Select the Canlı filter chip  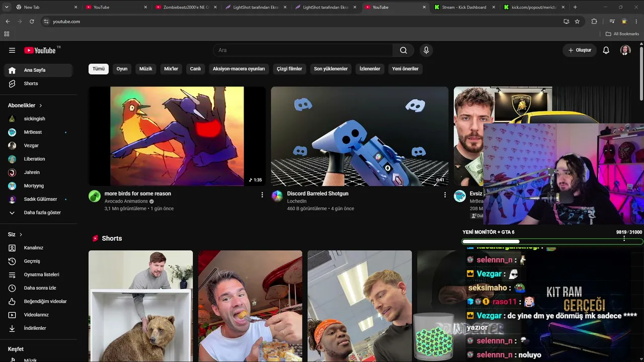(x=195, y=69)
